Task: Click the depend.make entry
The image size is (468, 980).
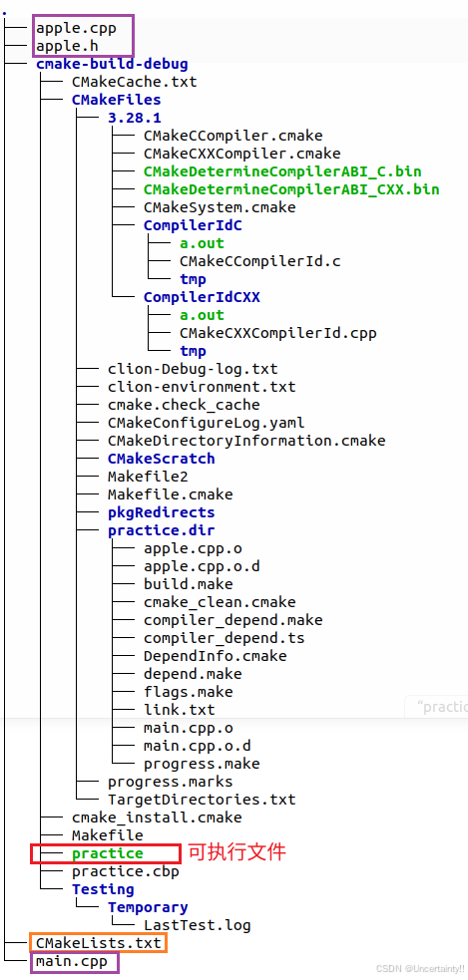Action: pos(193,674)
